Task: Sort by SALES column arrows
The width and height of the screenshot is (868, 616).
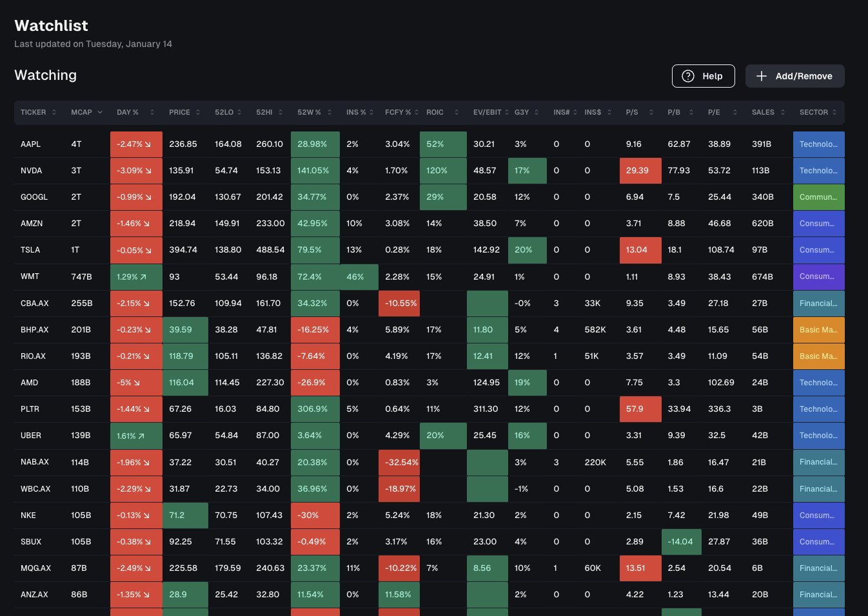Action: pos(783,112)
